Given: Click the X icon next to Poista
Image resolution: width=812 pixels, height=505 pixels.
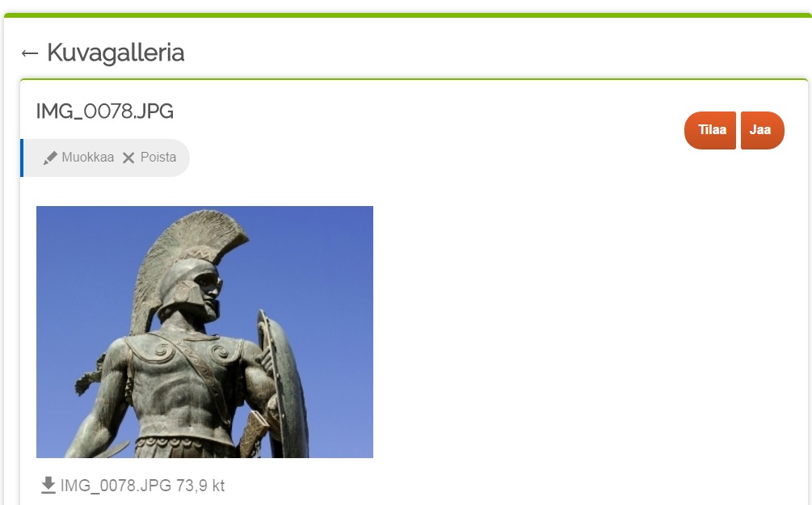Looking at the screenshot, I should [x=128, y=158].
